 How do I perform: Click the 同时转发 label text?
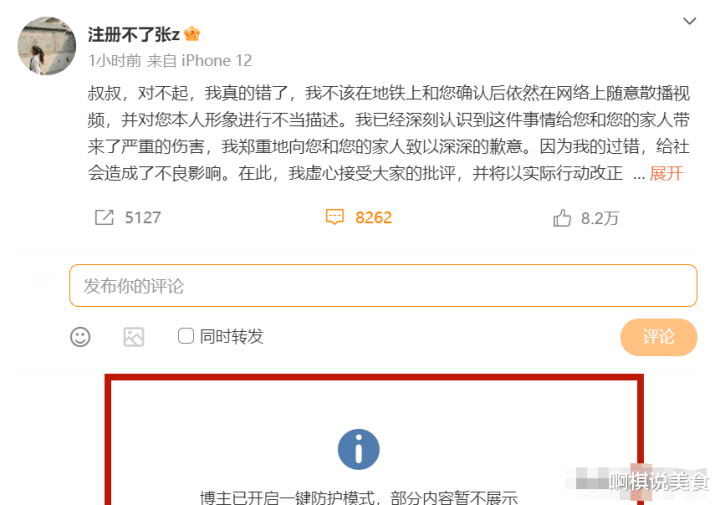[x=231, y=337]
